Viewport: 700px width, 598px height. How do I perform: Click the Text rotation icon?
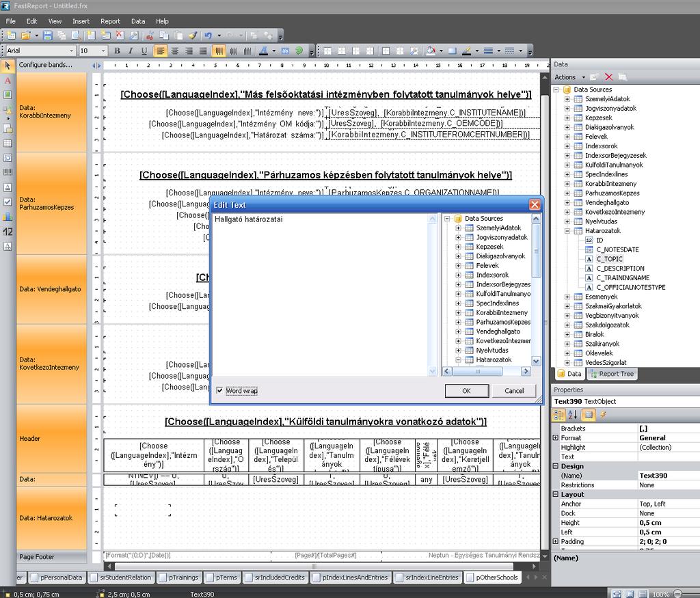click(299, 51)
